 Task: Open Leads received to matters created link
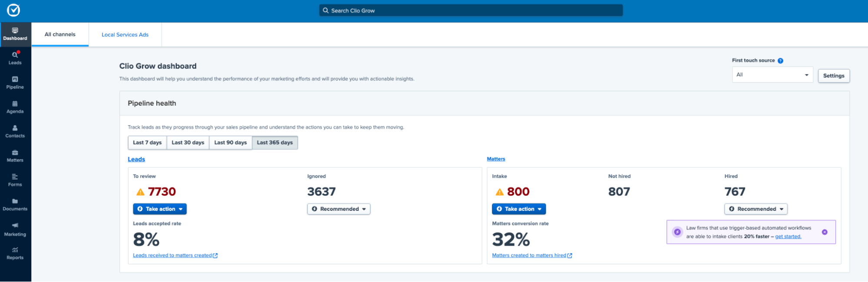[175, 255]
